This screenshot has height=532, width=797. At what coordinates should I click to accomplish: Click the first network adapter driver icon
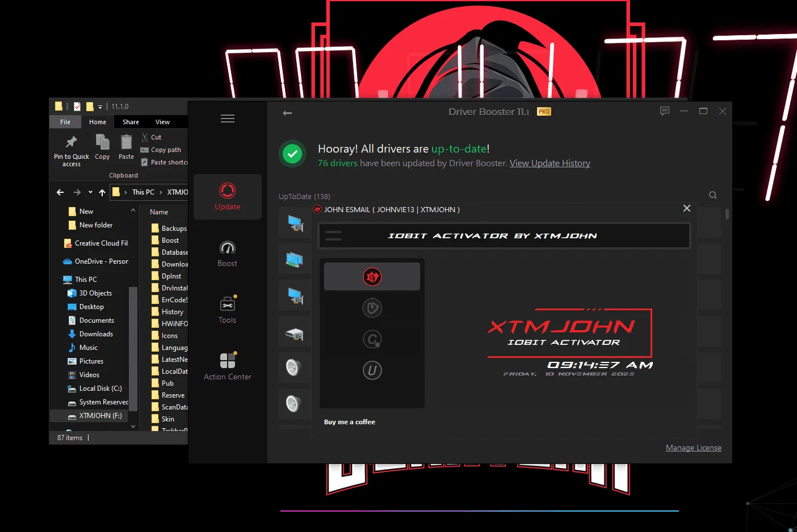coord(295,223)
